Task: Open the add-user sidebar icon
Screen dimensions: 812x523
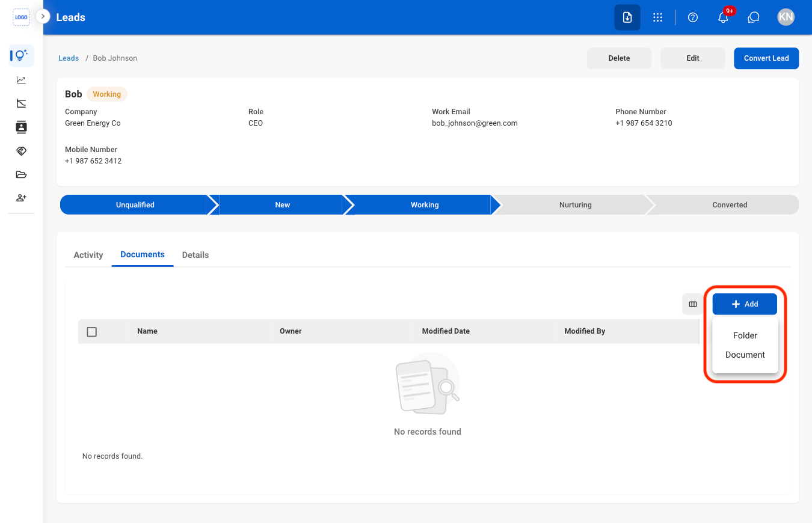Action: click(x=22, y=198)
